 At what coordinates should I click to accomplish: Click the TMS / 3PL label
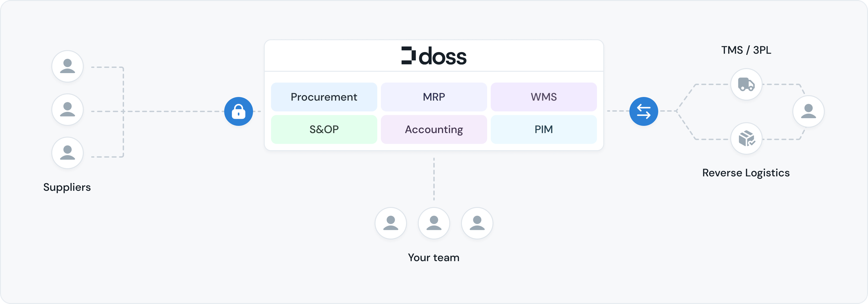[746, 50]
